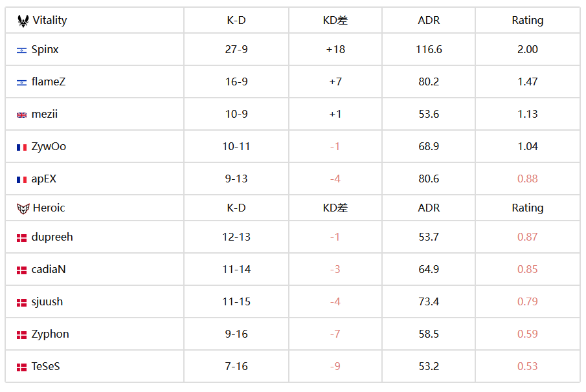Click the ADR header in Heroic table
Viewport: 586px width, 392px height.
coord(429,208)
